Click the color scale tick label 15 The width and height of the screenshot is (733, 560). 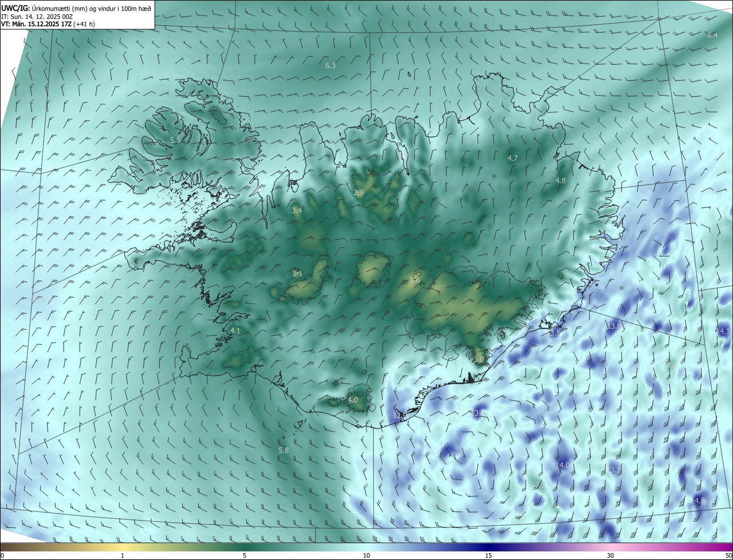pos(488,556)
